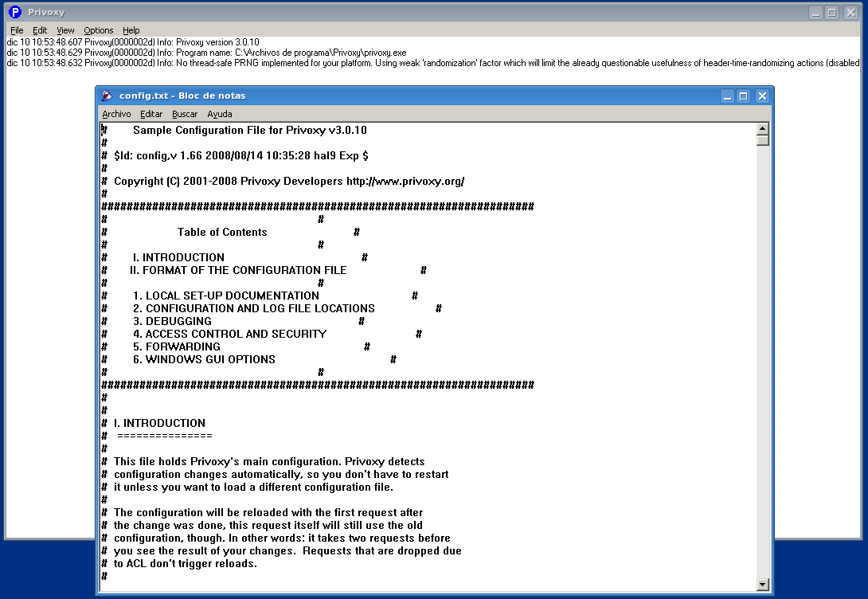The image size is (868, 599).
Task: Click '4. ACCESS CONTROL AND SECURITY' line
Action: (x=229, y=334)
